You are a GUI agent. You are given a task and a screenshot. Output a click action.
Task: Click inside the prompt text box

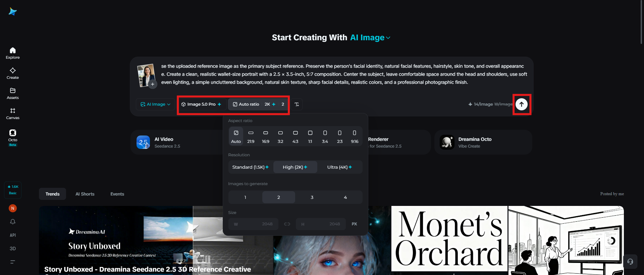pyautogui.click(x=344, y=74)
